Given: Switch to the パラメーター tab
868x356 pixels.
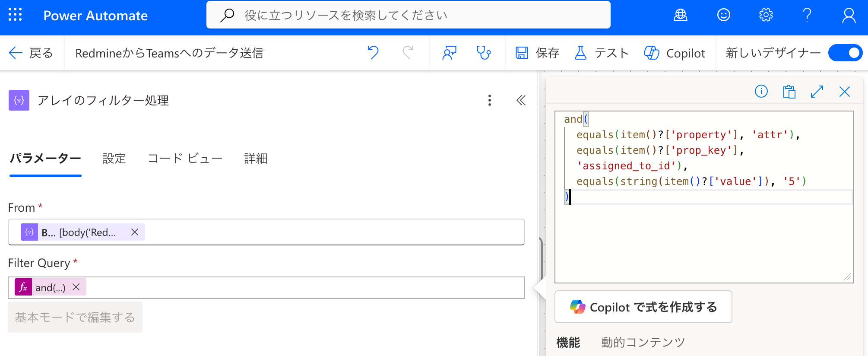Looking at the screenshot, I should [x=45, y=159].
